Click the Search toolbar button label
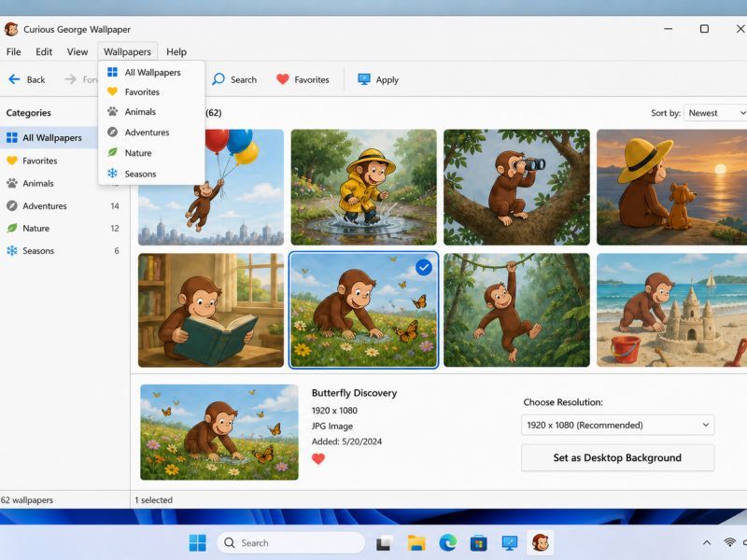 [244, 79]
